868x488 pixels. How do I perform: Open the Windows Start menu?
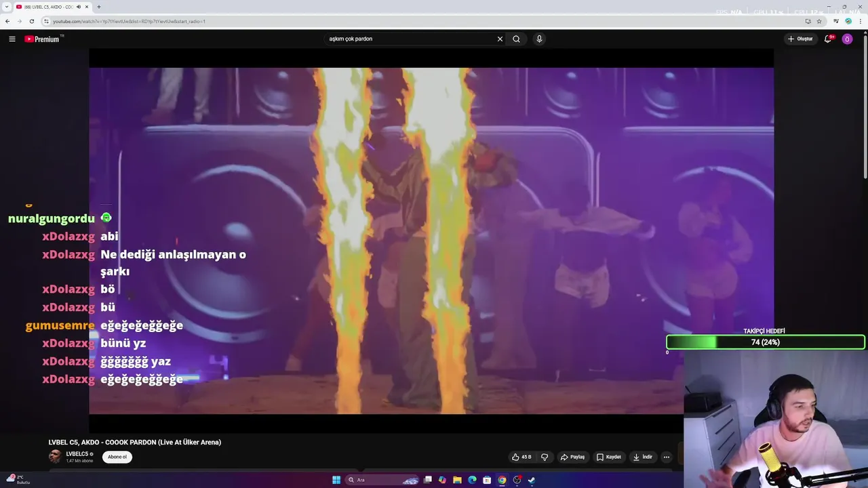point(336,480)
